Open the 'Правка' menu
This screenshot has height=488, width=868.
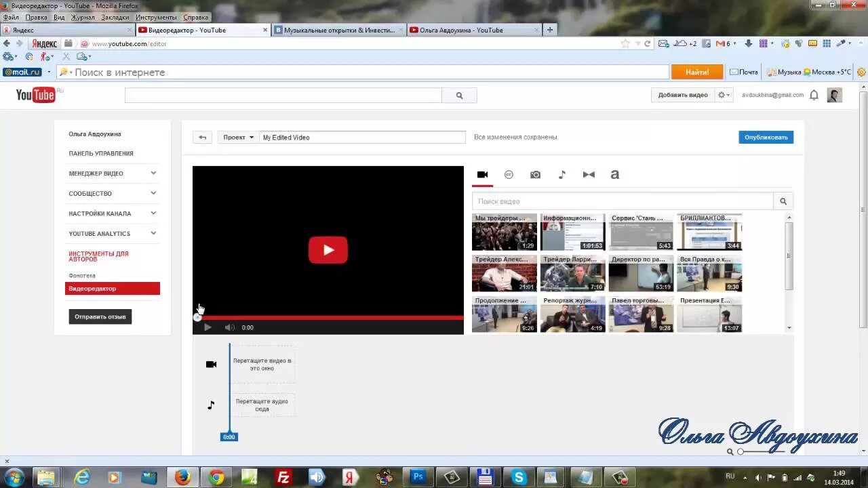coord(37,17)
